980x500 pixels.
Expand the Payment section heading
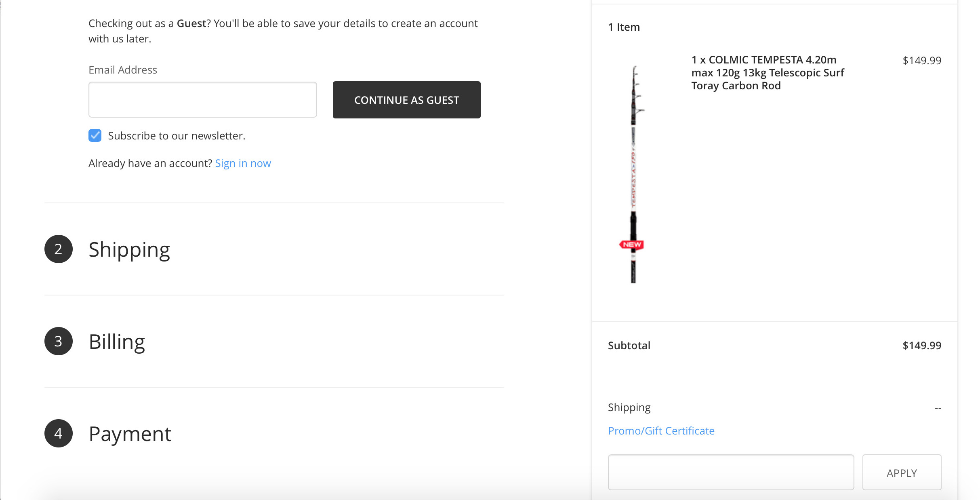click(130, 434)
